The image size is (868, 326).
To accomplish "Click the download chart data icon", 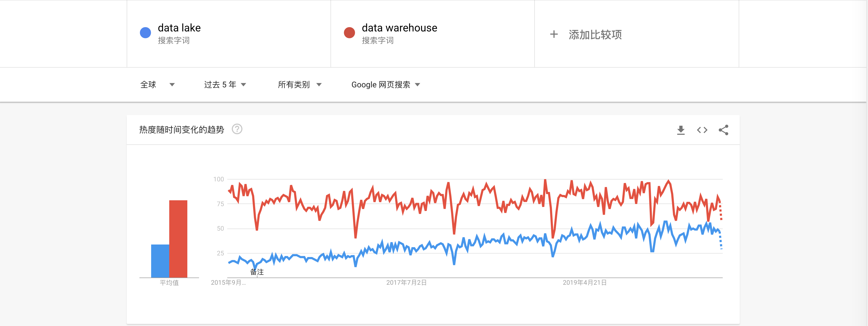I will pyautogui.click(x=681, y=130).
